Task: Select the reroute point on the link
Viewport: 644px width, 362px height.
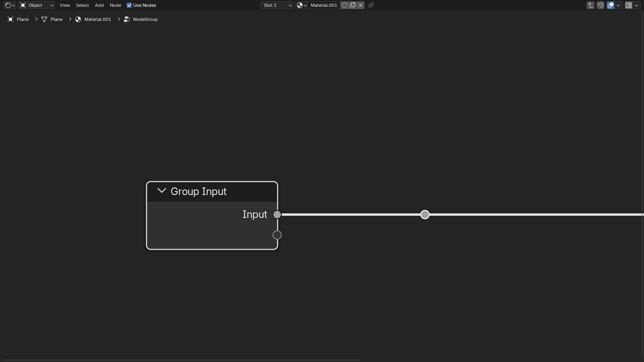Action: pyautogui.click(x=425, y=214)
